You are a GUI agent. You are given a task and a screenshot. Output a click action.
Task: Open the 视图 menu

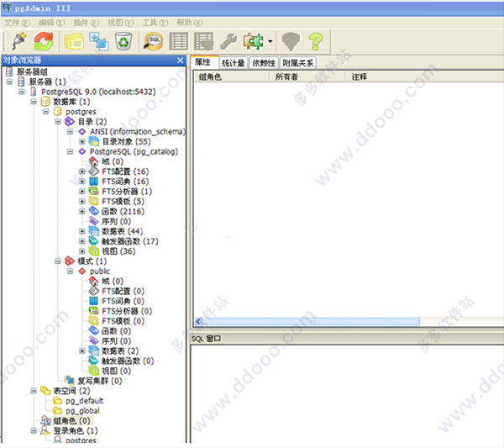120,23
